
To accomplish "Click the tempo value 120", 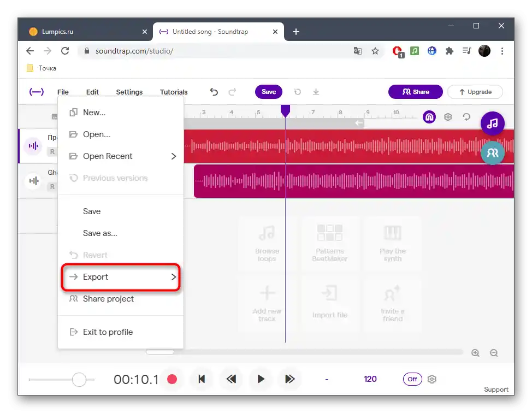I will 370,379.
